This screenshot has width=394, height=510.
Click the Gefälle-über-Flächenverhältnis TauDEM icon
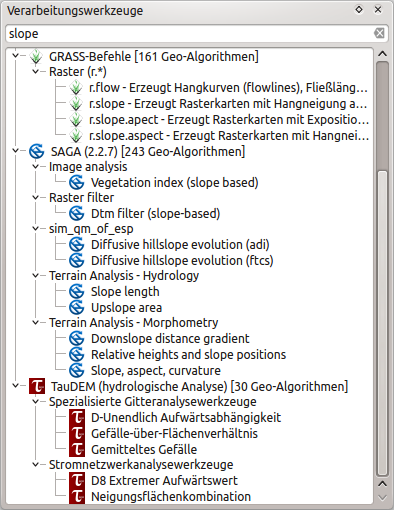[x=77, y=433]
